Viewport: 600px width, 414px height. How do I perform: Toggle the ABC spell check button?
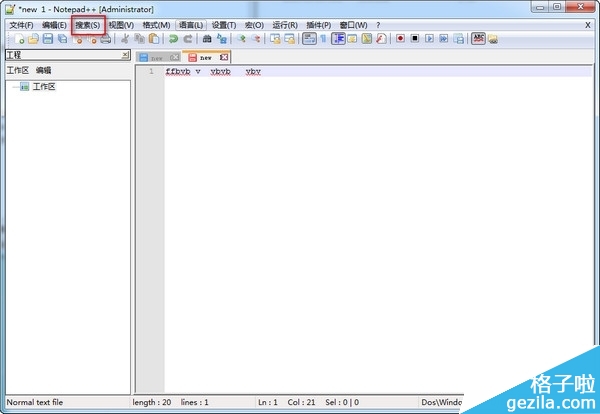[x=478, y=39]
